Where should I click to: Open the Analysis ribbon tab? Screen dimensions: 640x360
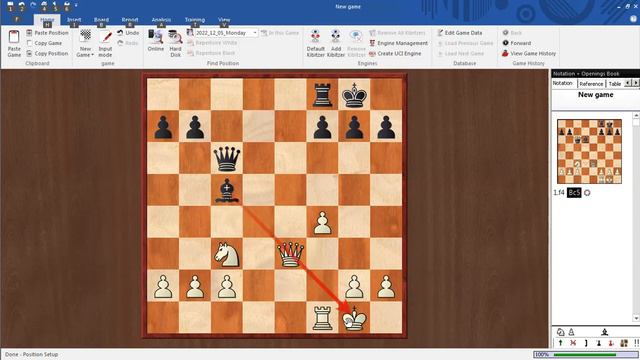click(x=161, y=20)
